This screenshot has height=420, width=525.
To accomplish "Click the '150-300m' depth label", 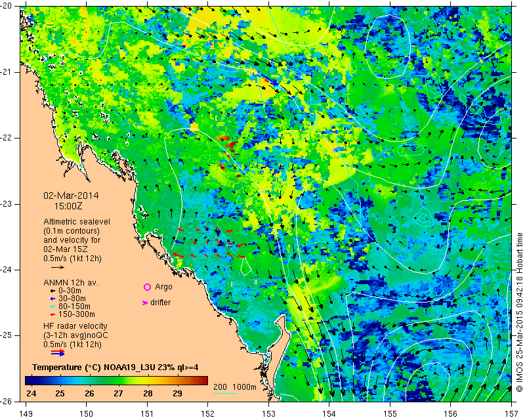I will [77, 314].
